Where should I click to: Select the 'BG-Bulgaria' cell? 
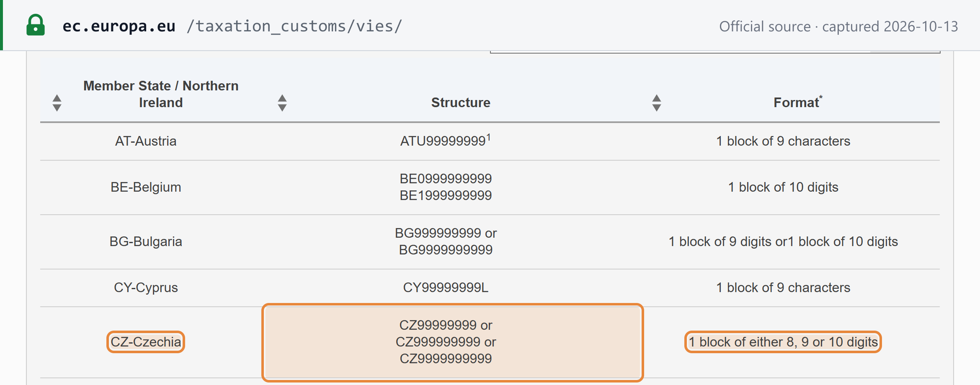point(146,241)
